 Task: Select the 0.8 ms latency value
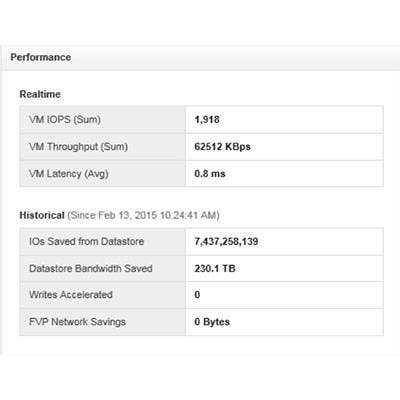click(x=210, y=174)
